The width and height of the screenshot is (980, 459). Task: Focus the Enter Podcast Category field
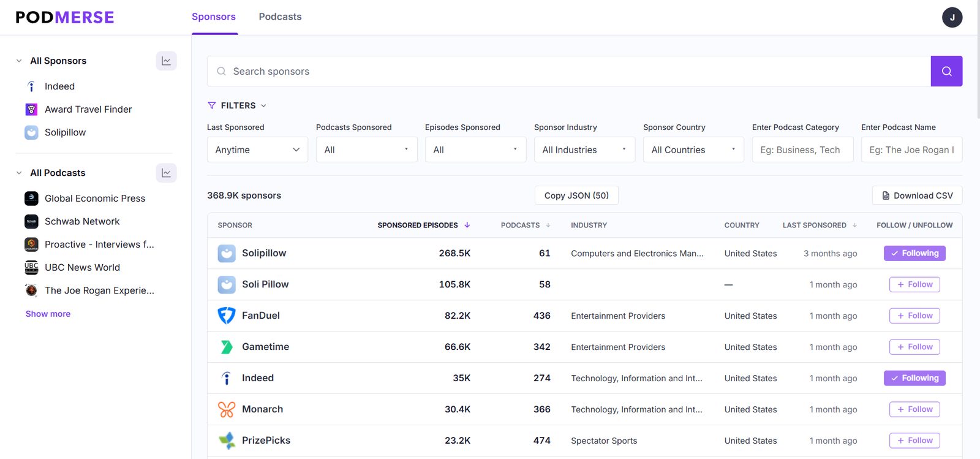pos(802,150)
